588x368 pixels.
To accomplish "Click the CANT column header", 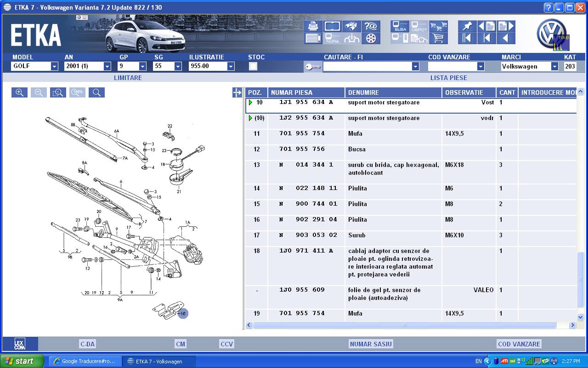I will point(507,92).
